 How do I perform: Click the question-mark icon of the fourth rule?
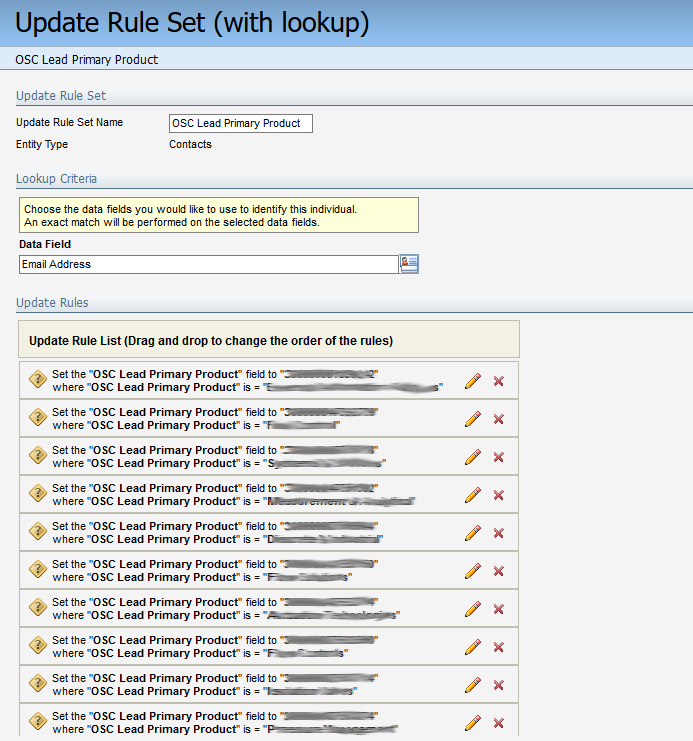pos(38,494)
